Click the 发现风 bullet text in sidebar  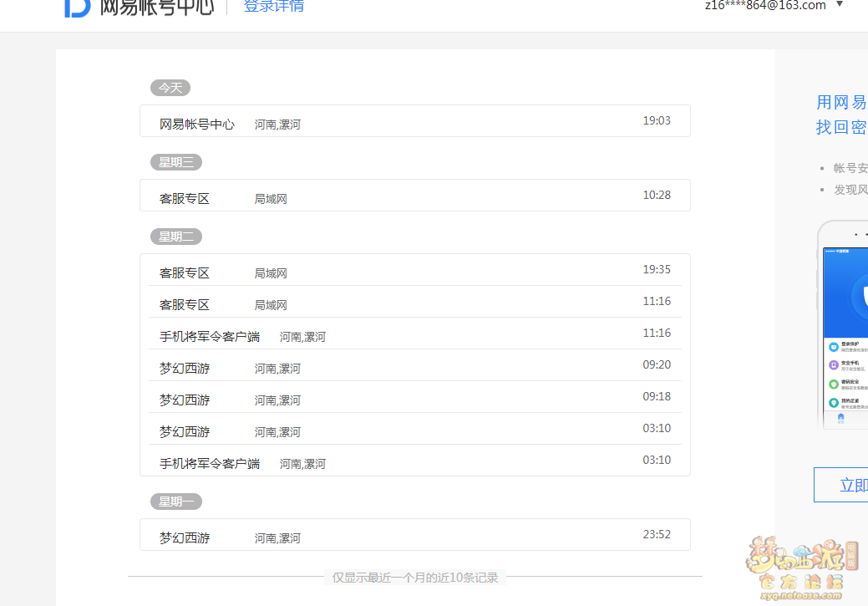[850, 190]
